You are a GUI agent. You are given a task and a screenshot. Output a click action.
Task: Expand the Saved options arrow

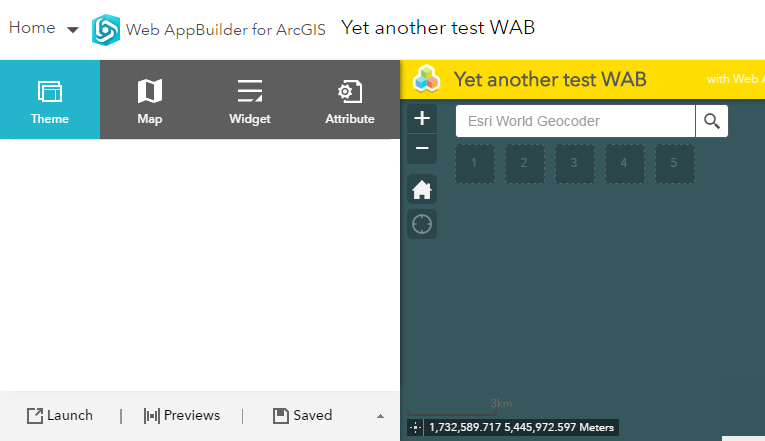pyautogui.click(x=380, y=416)
